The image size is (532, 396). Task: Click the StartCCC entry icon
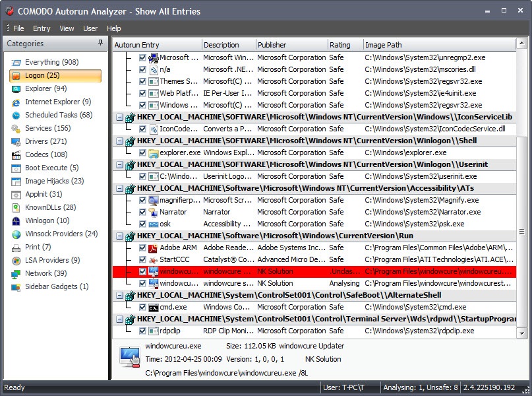[154, 260]
